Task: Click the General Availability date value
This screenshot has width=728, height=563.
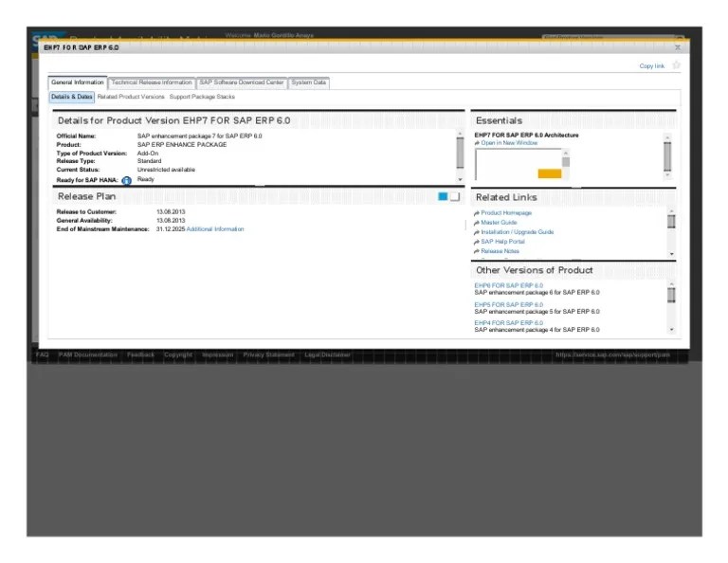Action: point(171,221)
